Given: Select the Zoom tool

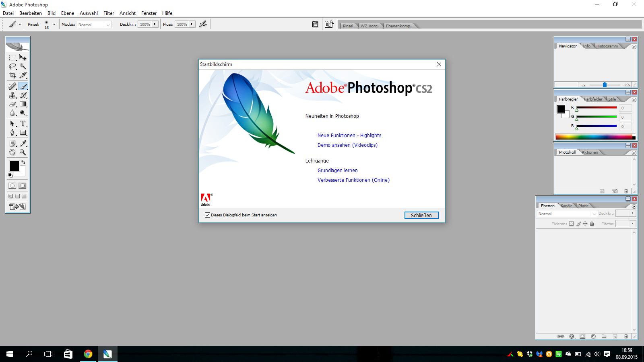Looking at the screenshot, I should [x=23, y=152].
